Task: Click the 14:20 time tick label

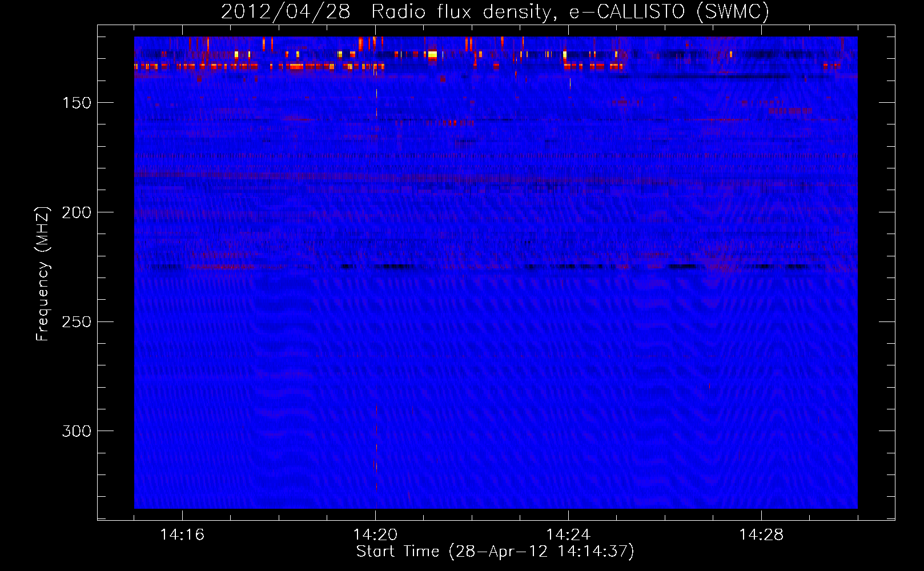Action: tap(375, 534)
